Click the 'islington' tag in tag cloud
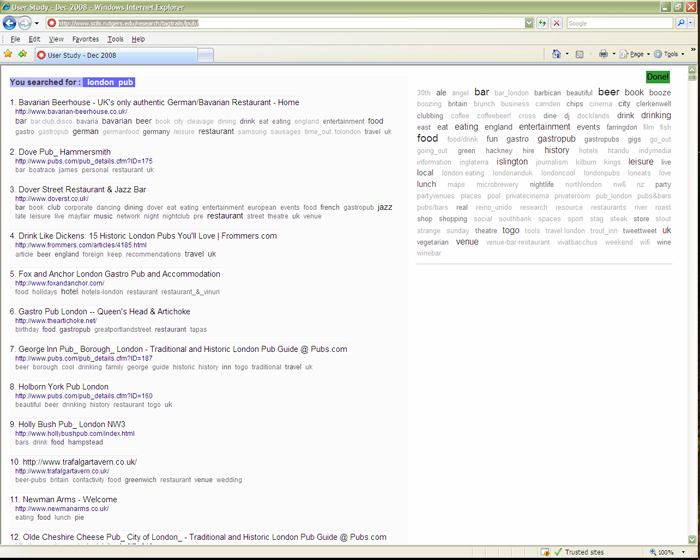 pos(512,161)
